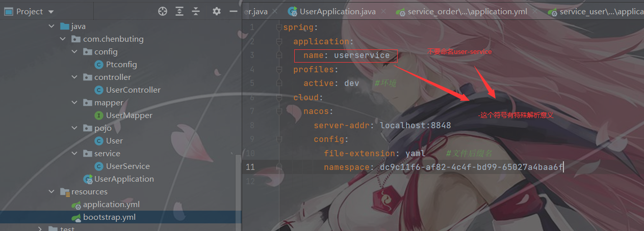Close the service_order application.yml tab
Screen dimensions: 644x231
click(535, 11)
